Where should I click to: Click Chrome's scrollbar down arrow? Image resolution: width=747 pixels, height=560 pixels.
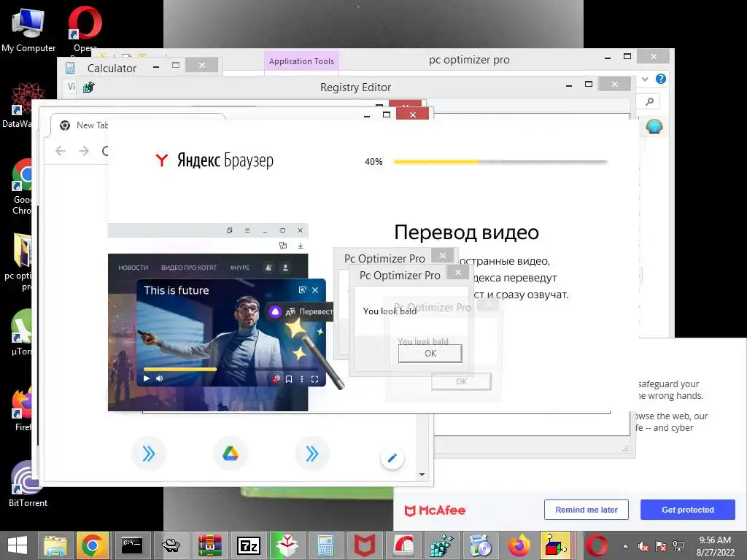pyautogui.click(x=422, y=474)
